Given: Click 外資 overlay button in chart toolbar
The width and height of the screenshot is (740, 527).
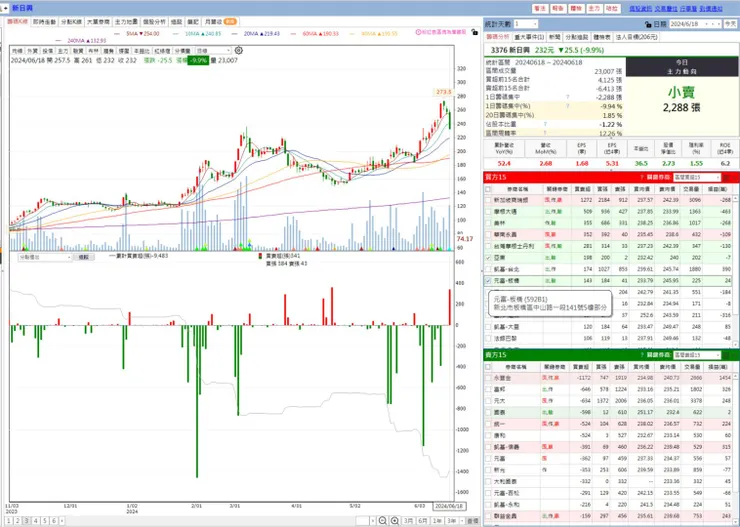Looking at the screenshot, I should point(32,50).
